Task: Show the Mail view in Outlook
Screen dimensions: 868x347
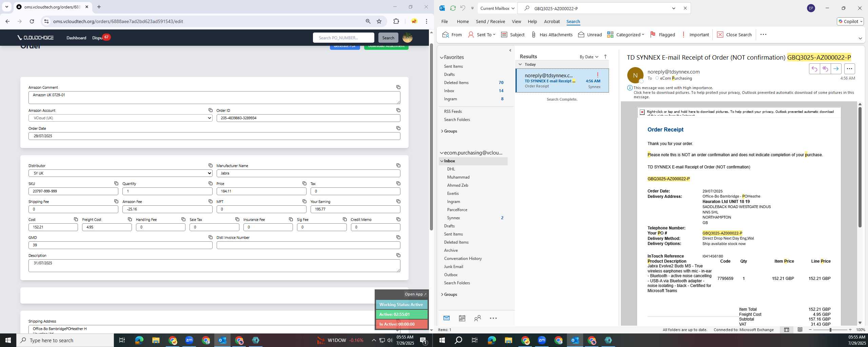Action: [447, 318]
